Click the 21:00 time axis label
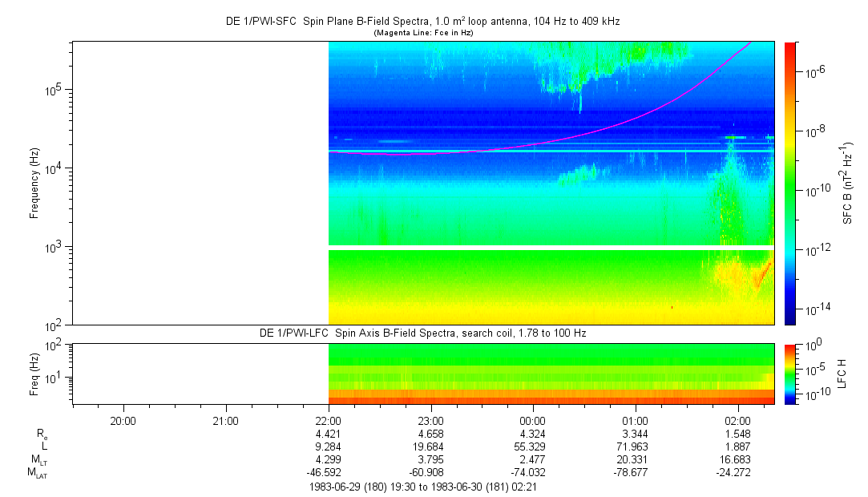The height and width of the screenshot is (497, 868). 225,421
